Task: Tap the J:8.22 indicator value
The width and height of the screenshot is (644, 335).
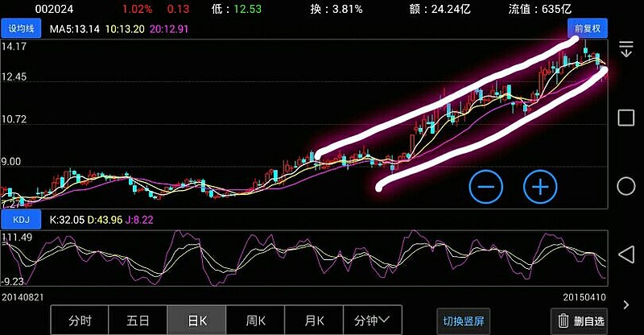Action: tap(139, 220)
